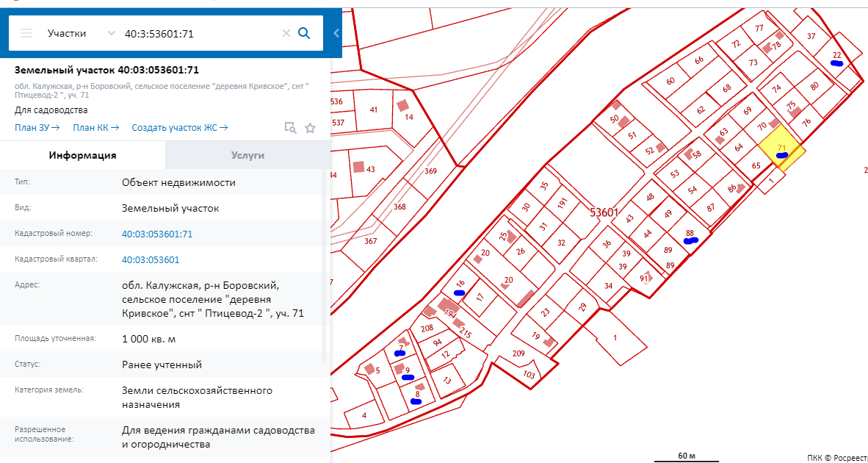
Task: Click parcel 32 on map
Action: click(561, 243)
